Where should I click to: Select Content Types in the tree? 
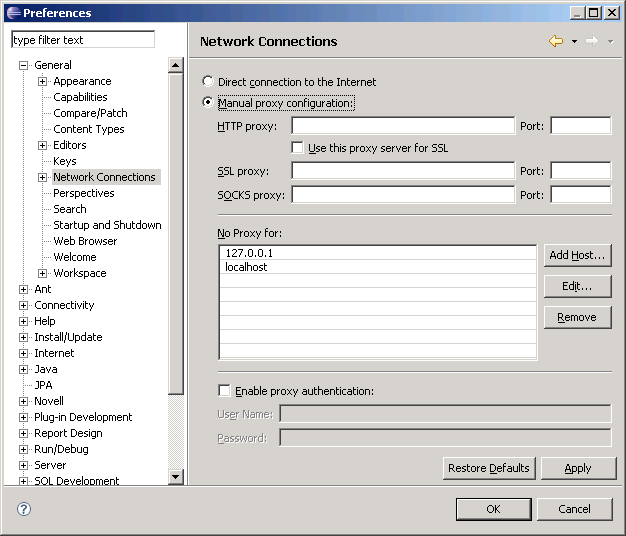click(89, 129)
